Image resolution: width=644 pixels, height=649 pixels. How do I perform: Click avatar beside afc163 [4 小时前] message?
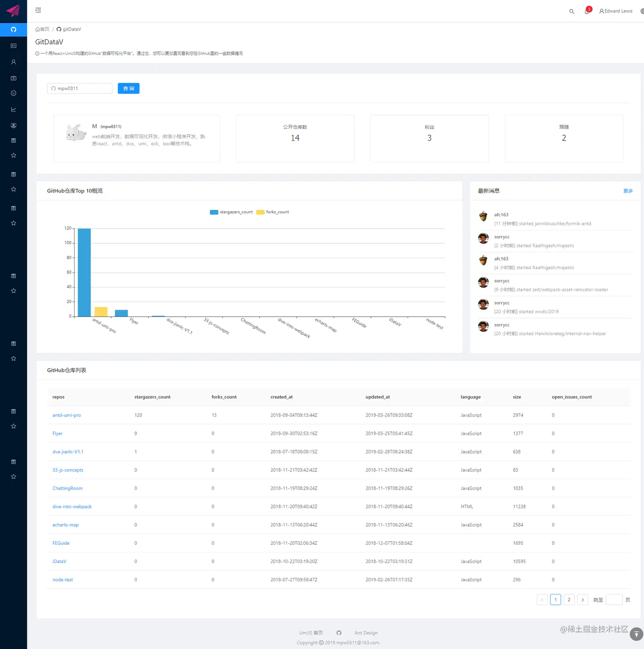[x=483, y=260]
